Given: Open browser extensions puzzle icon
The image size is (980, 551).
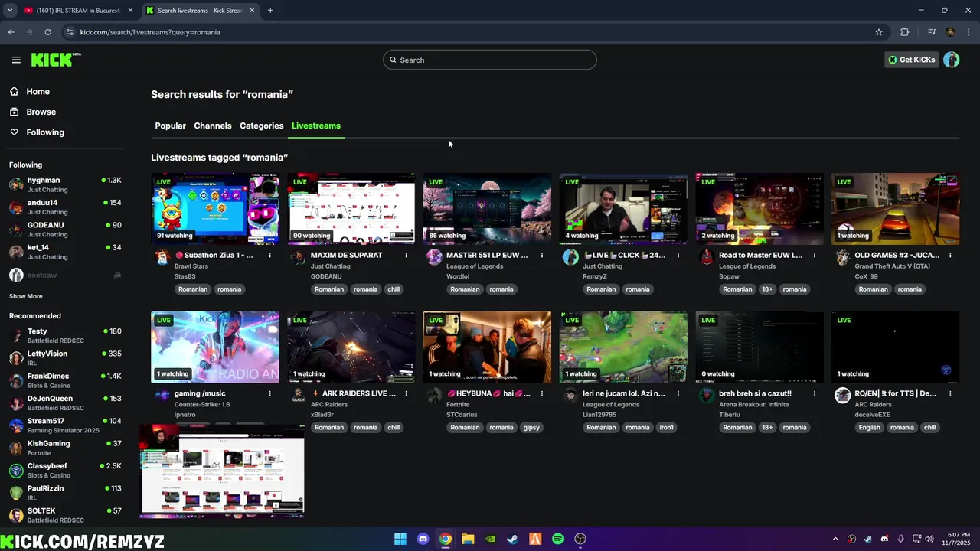Looking at the screenshot, I should 905,32.
